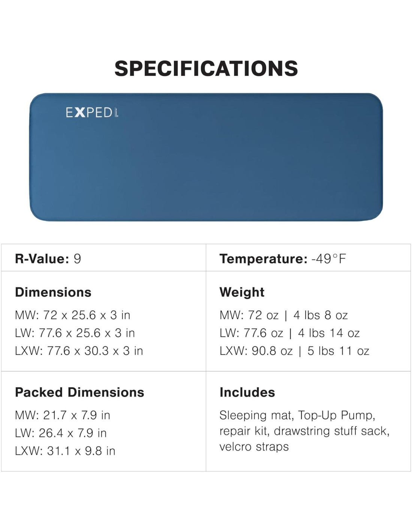This screenshot has height=532, width=412.
Task: Click the Dimensions heading
Action: pos(53,292)
